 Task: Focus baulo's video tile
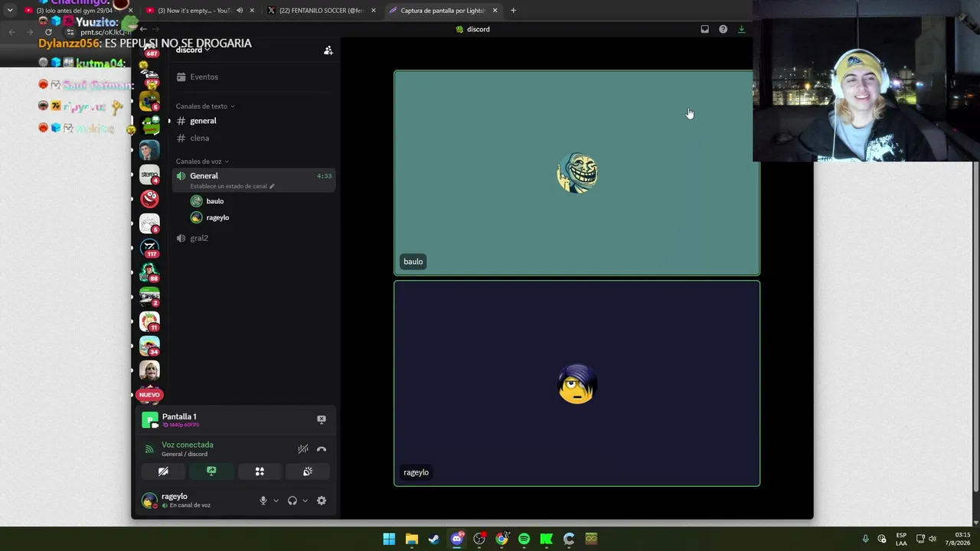pyautogui.click(x=577, y=173)
